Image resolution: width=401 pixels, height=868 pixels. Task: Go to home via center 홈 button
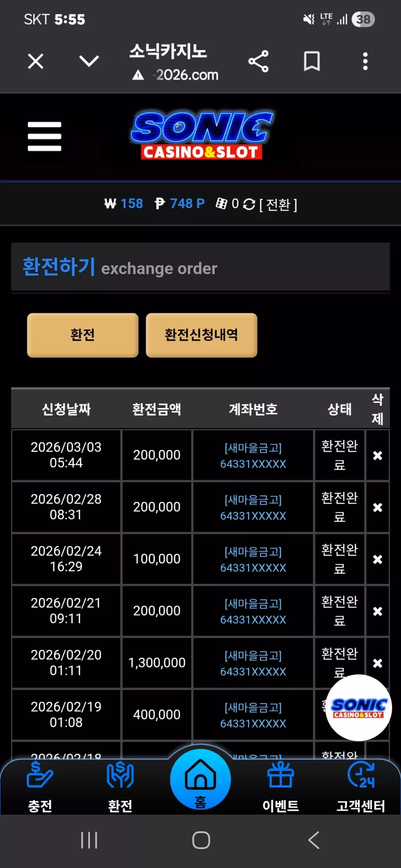pos(200,779)
